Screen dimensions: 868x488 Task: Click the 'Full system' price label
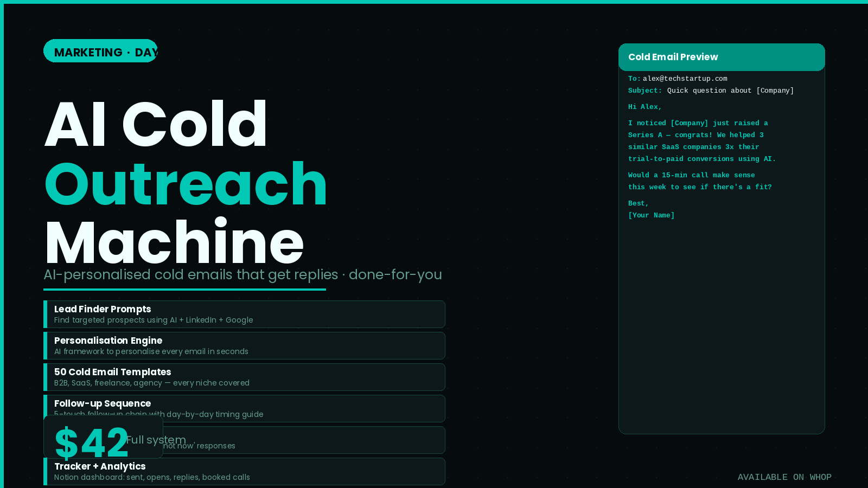click(156, 440)
